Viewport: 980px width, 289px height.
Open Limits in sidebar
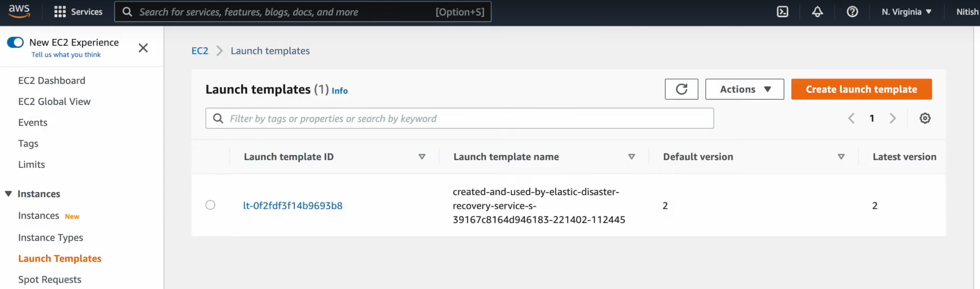[x=31, y=165]
